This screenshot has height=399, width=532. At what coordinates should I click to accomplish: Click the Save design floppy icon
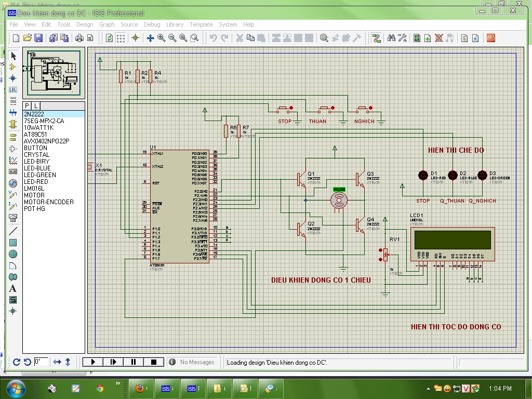38,38
